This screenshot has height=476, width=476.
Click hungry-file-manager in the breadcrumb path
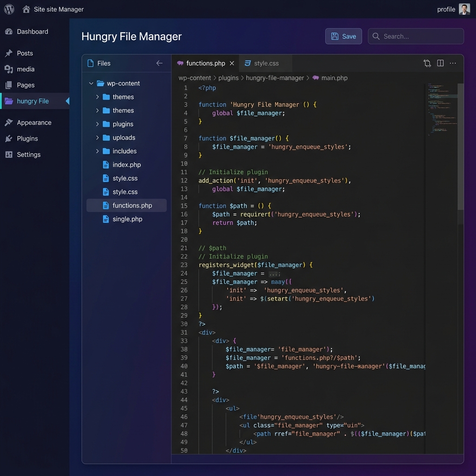[x=275, y=78]
